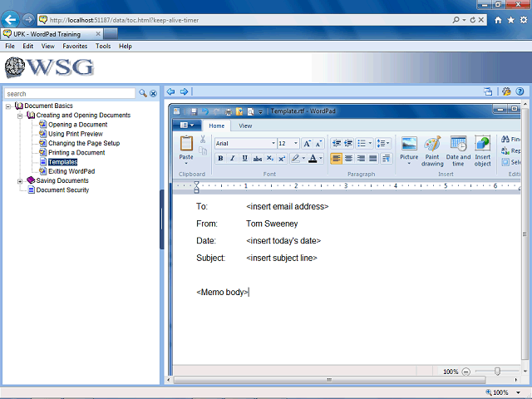
Task: Click the bullet list icon
Action: (x=362, y=144)
